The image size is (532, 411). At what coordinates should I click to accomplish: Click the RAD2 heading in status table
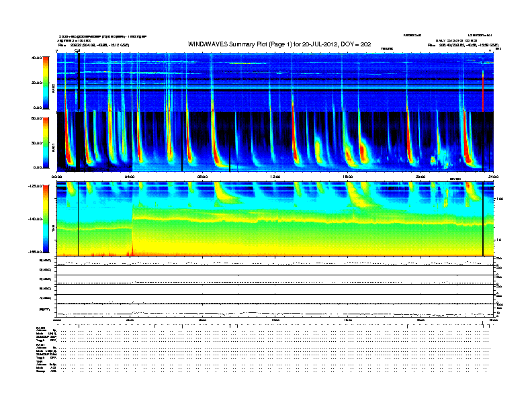pyautogui.click(x=40, y=328)
